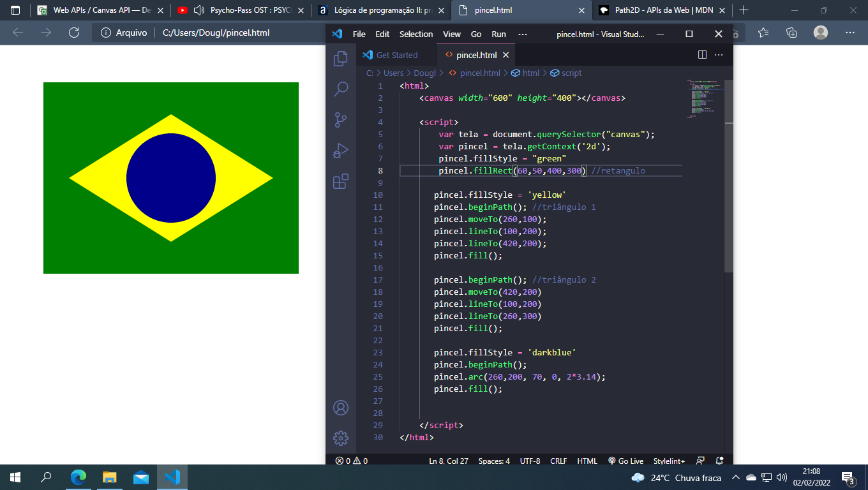
Task: Change the UTF-8 encoding
Action: pos(530,461)
